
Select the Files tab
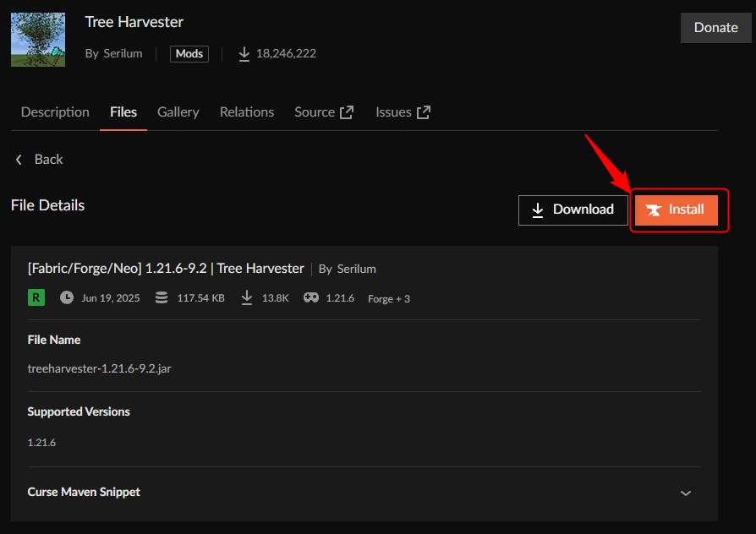pyautogui.click(x=123, y=112)
